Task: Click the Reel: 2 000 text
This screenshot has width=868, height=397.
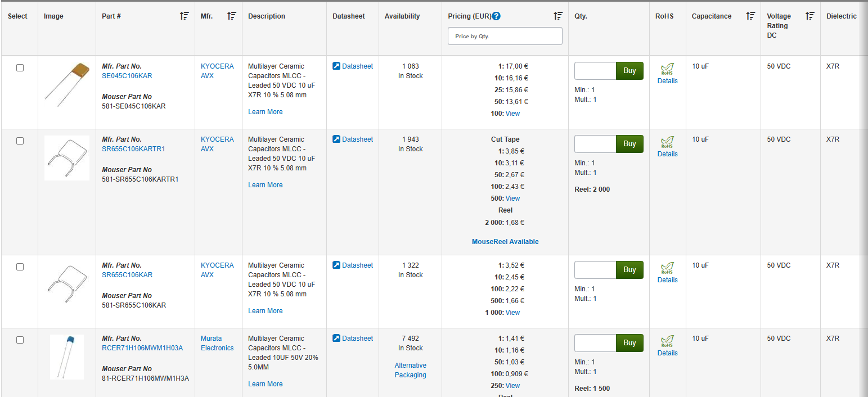Action: [x=592, y=190]
